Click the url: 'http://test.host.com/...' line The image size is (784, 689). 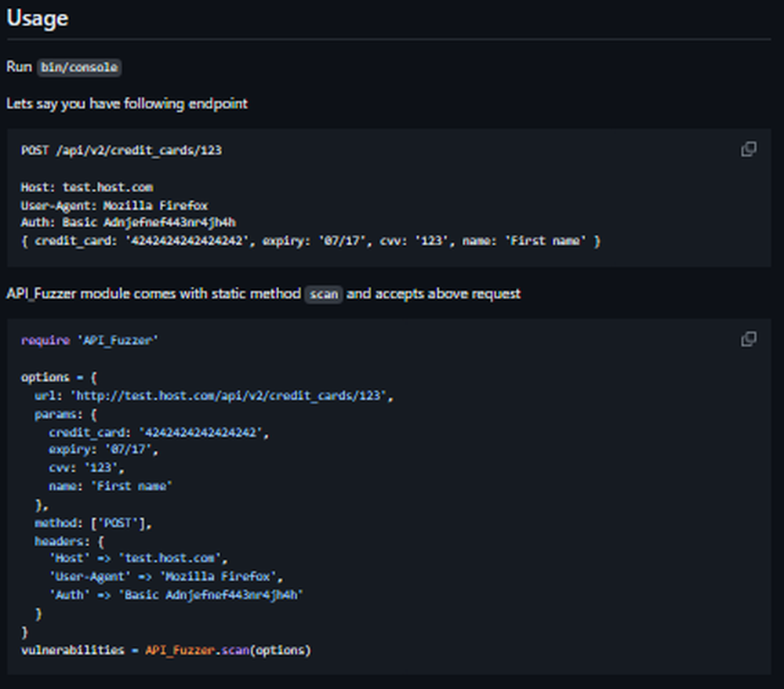coord(214,396)
